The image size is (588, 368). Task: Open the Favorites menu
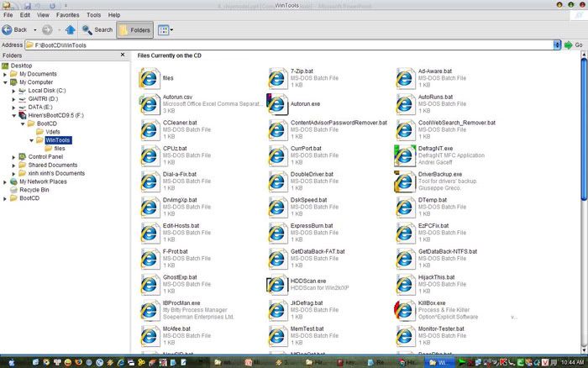click(69, 15)
